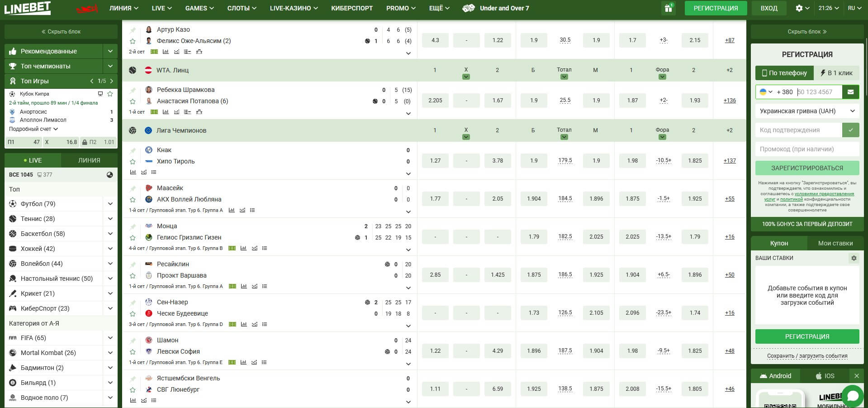Click Скрыть блок on left panel
The height and width of the screenshot is (408, 868).
(x=61, y=32)
